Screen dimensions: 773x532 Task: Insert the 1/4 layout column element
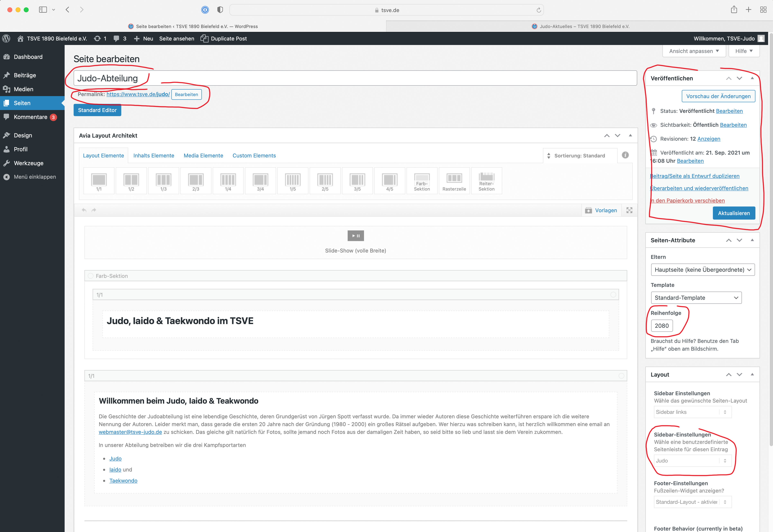[x=228, y=181]
